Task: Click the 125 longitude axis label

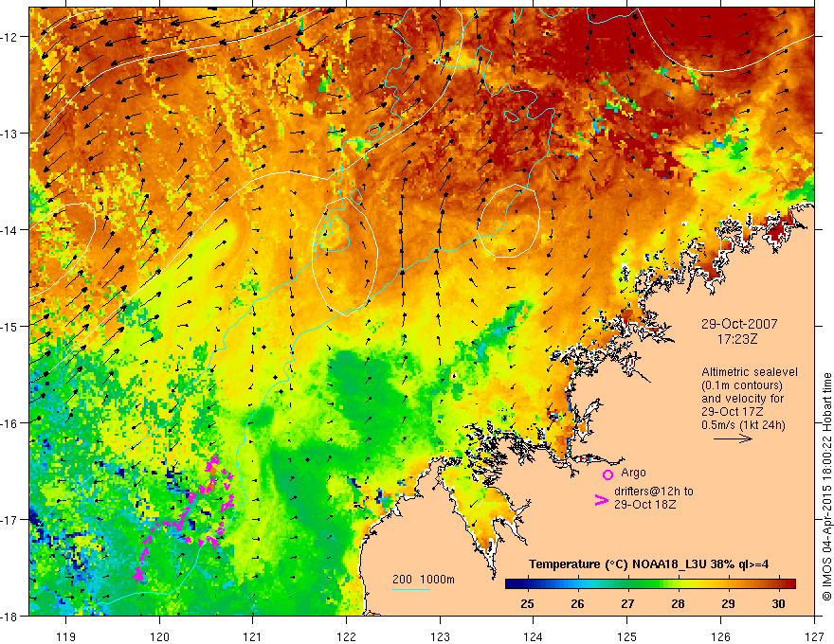Action: pos(627,636)
